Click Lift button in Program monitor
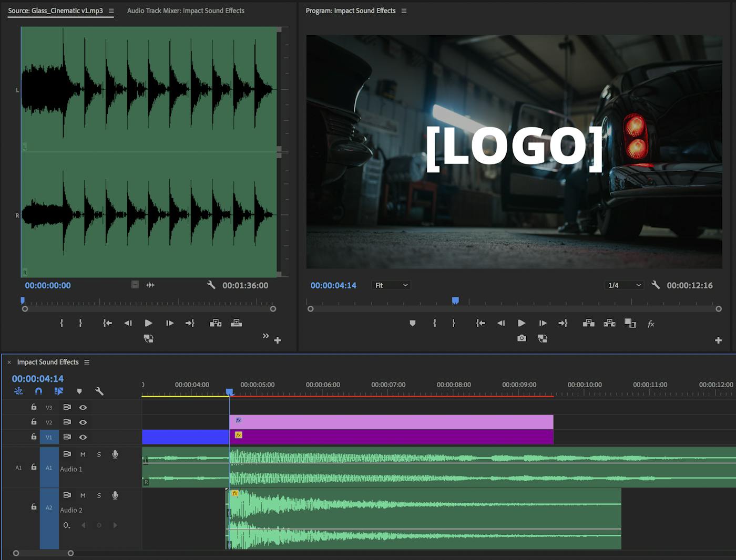The height and width of the screenshot is (560, 736). 589,324
